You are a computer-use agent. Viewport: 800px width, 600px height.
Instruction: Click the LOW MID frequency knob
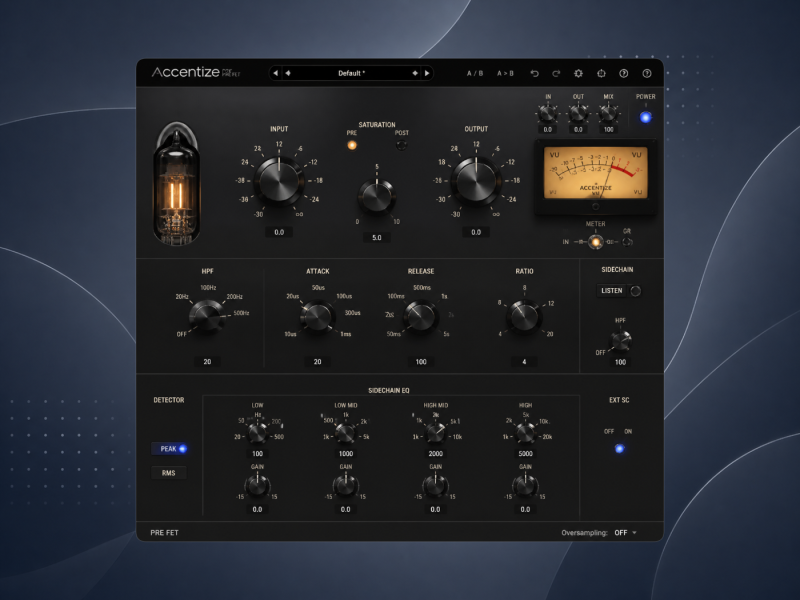(x=345, y=433)
